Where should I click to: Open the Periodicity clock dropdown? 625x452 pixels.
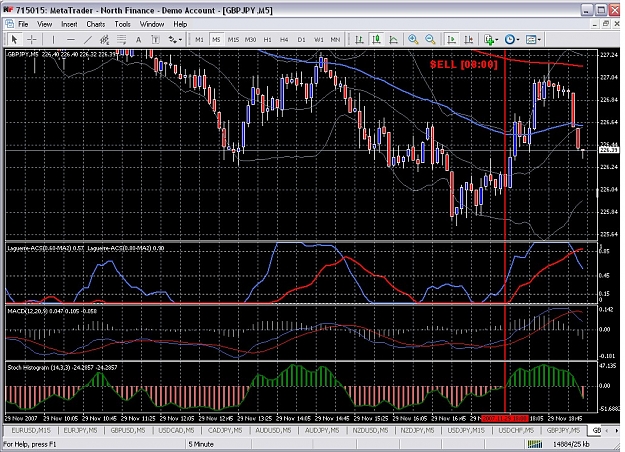click(x=512, y=39)
